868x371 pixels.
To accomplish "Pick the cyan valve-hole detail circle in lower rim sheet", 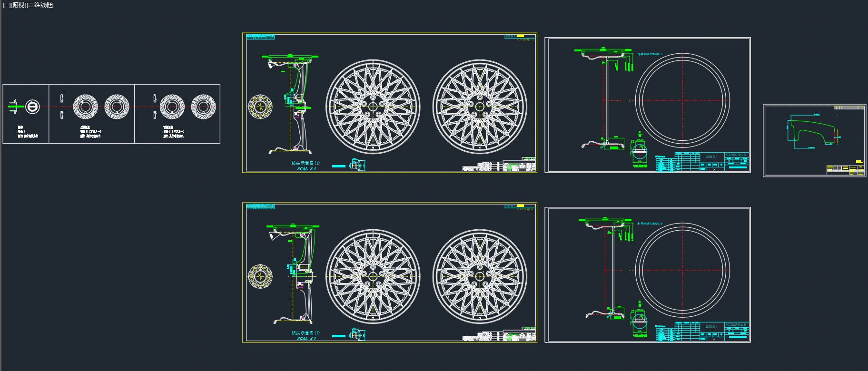I will point(640,321).
